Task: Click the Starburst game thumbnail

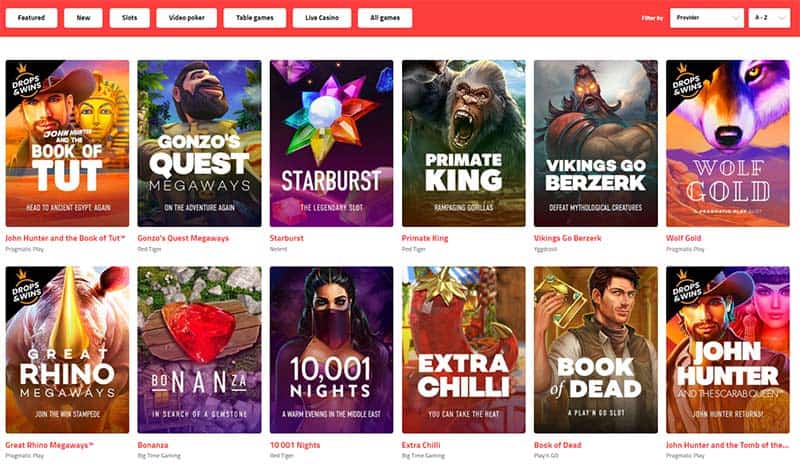Action: 332,143
